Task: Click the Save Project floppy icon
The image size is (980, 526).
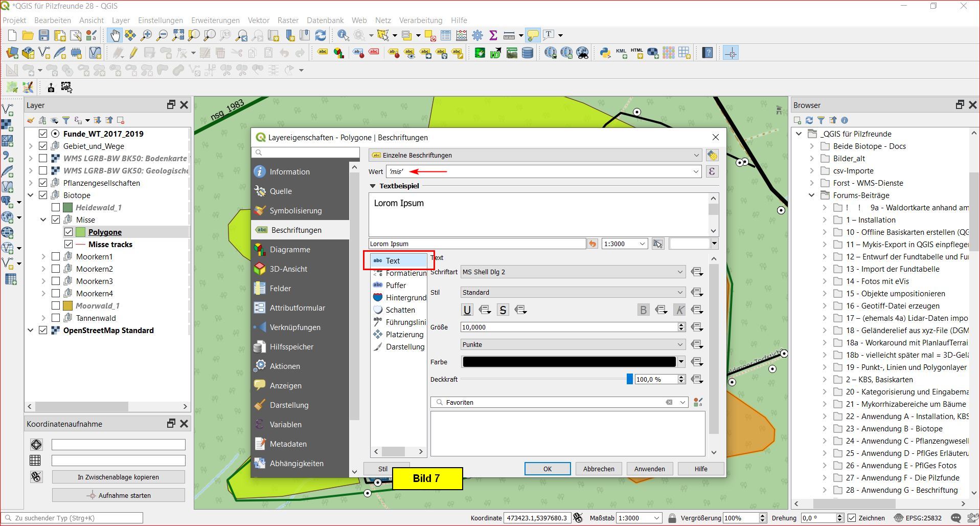Action: click(x=44, y=35)
